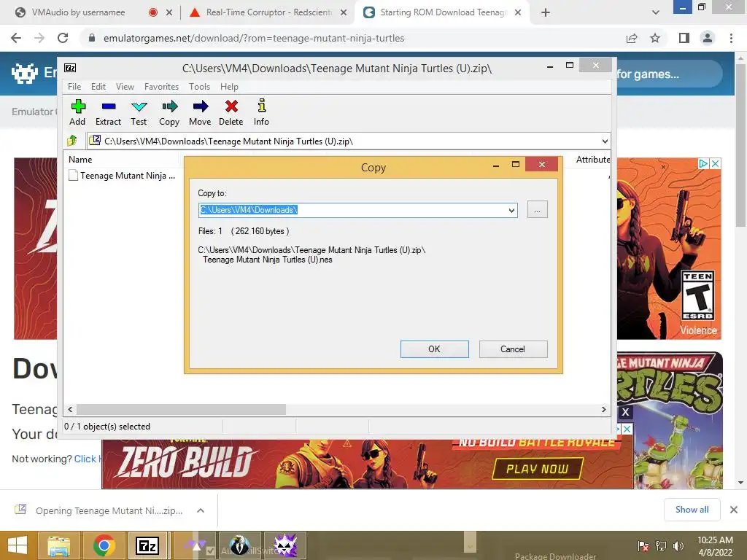Go back in Chrome
The image size is (747, 560).
point(16,38)
